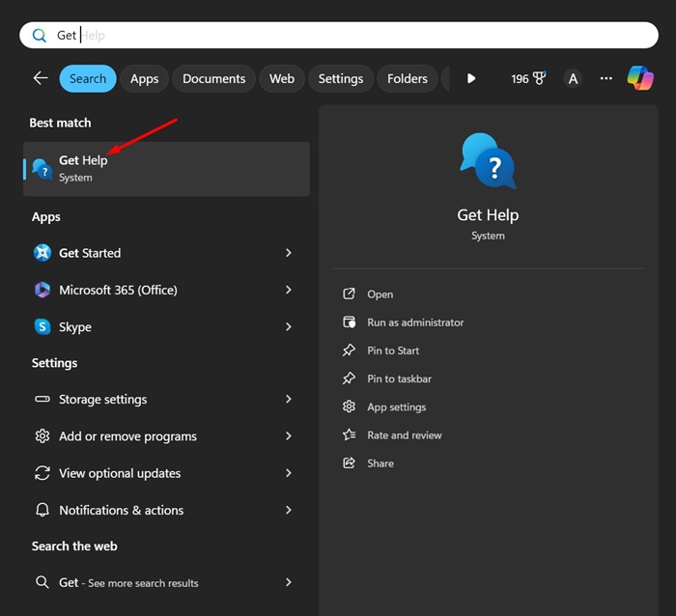Click the Open action icon

(349, 294)
